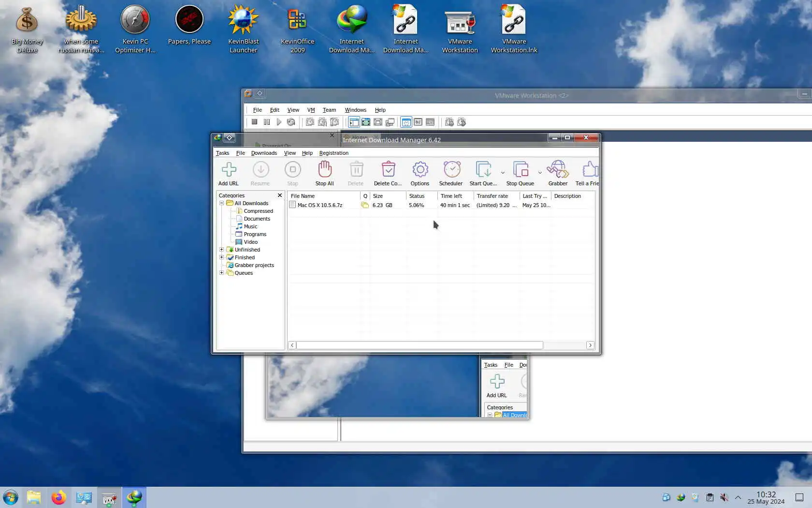The height and width of the screenshot is (508, 812).
Task: Open the Downloads menu in IDM
Action: (x=264, y=153)
